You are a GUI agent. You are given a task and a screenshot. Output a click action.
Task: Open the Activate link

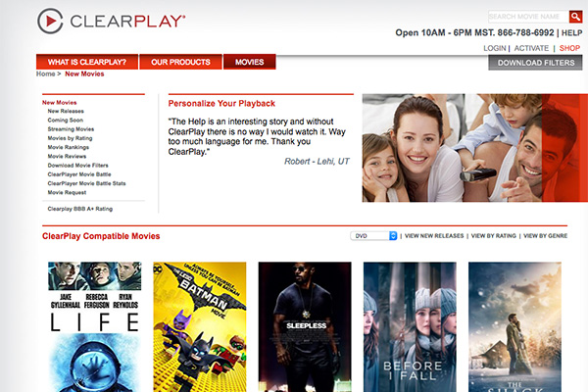(531, 48)
